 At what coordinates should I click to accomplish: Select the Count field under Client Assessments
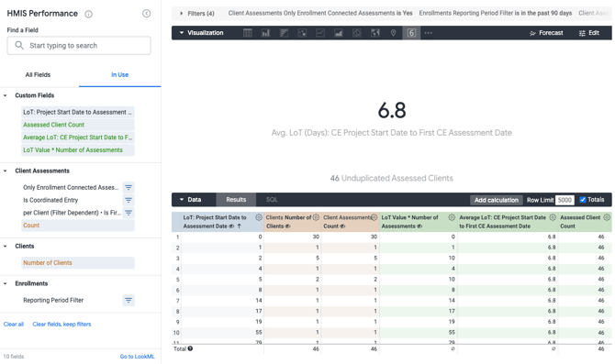point(78,226)
